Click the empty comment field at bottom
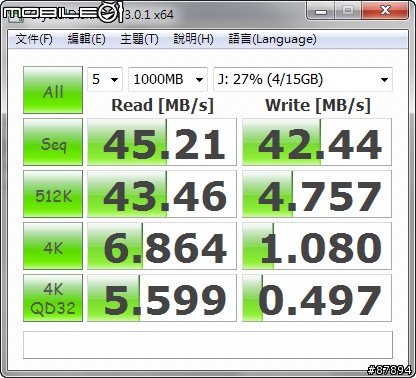Image resolution: width=416 pixels, height=378 pixels. [x=208, y=345]
